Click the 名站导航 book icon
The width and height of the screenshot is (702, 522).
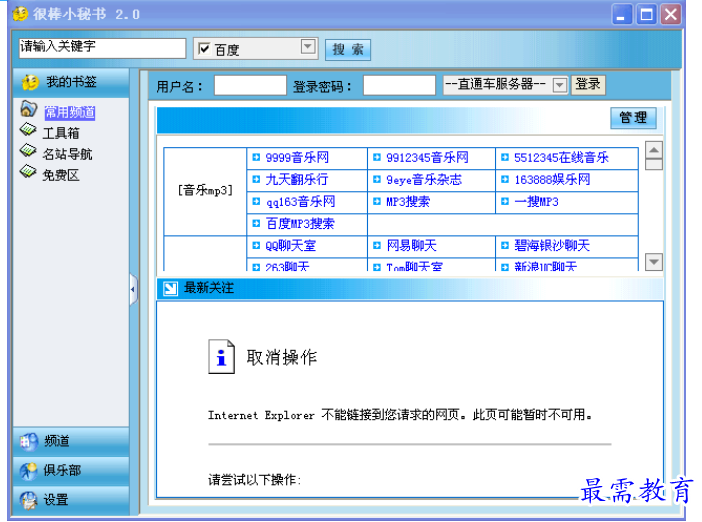coord(28,151)
